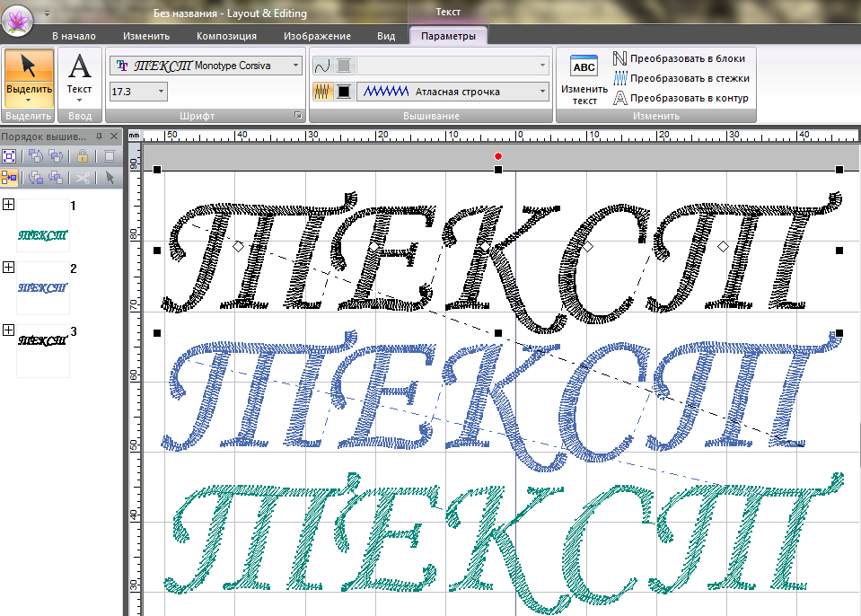
Task: Click Преобразовать в контур
Action: click(x=681, y=98)
